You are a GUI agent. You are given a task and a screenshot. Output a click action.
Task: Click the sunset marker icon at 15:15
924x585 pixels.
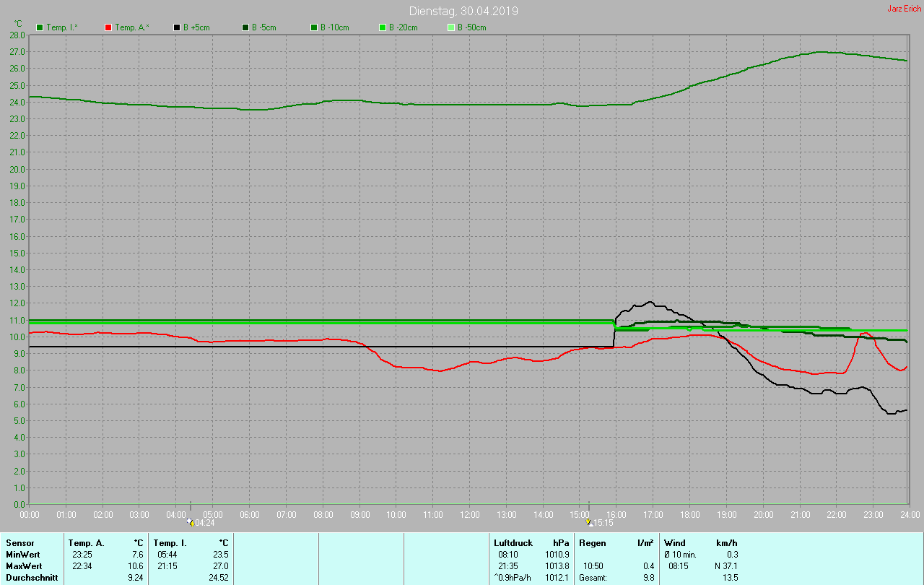(589, 521)
